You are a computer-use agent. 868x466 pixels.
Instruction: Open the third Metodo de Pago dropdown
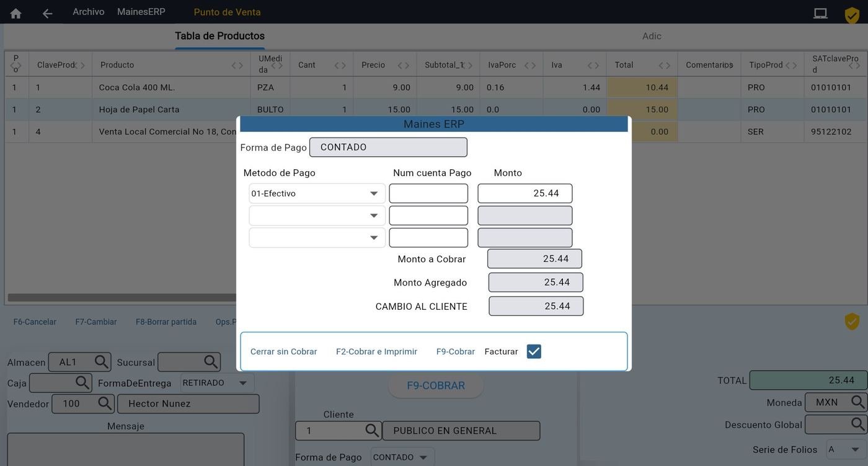(x=317, y=238)
